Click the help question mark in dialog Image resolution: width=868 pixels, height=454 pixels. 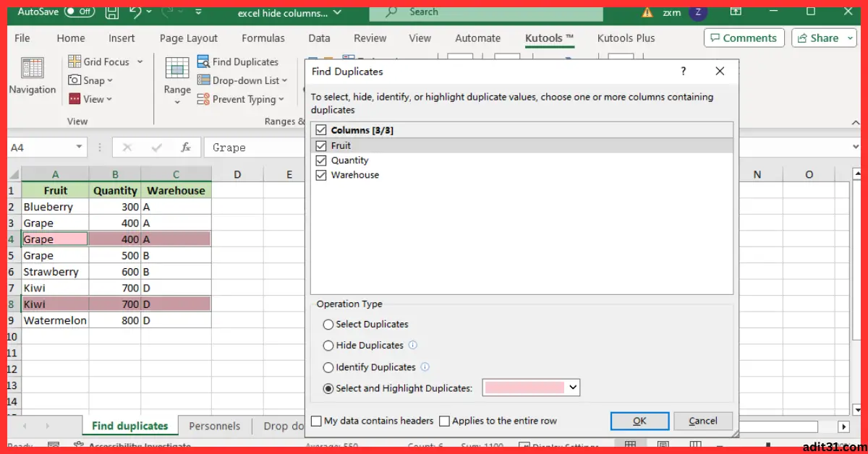coord(684,71)
